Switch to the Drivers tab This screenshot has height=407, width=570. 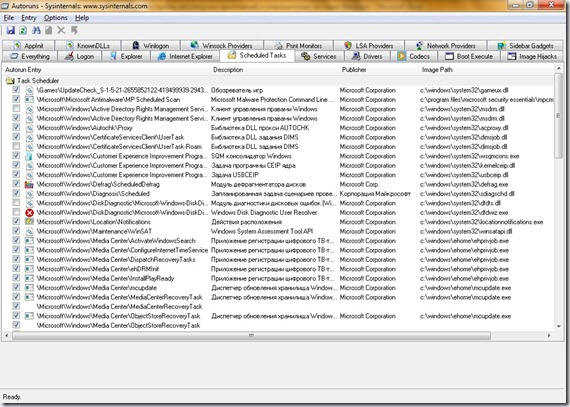pyautogui.click(x=367, y=56)
